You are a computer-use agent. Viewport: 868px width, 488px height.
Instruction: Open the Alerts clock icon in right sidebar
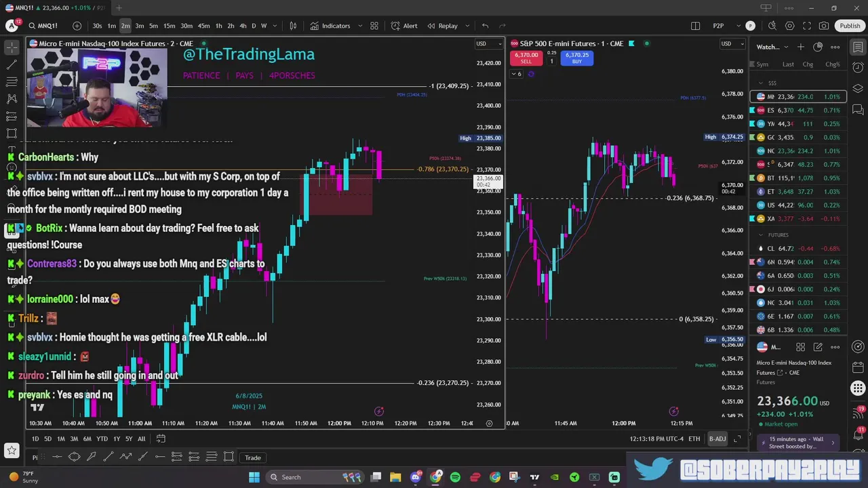point(858,68)
